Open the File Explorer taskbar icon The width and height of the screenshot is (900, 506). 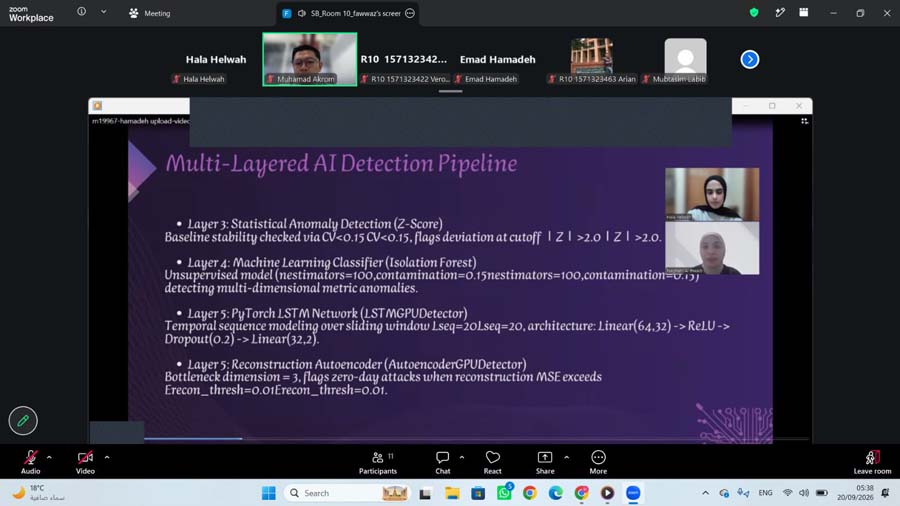point(452,493)
